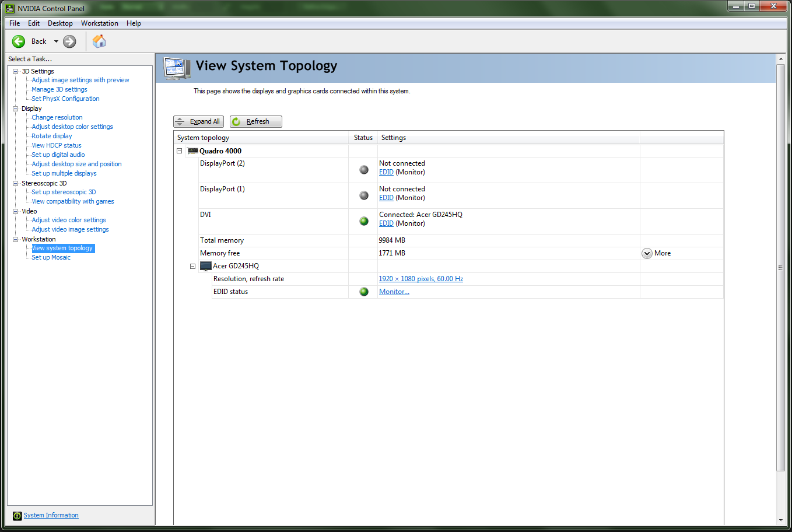Click the green status dot for DVI
The width and height of the screenshot is (792, 532).
(x=364, y=221)
